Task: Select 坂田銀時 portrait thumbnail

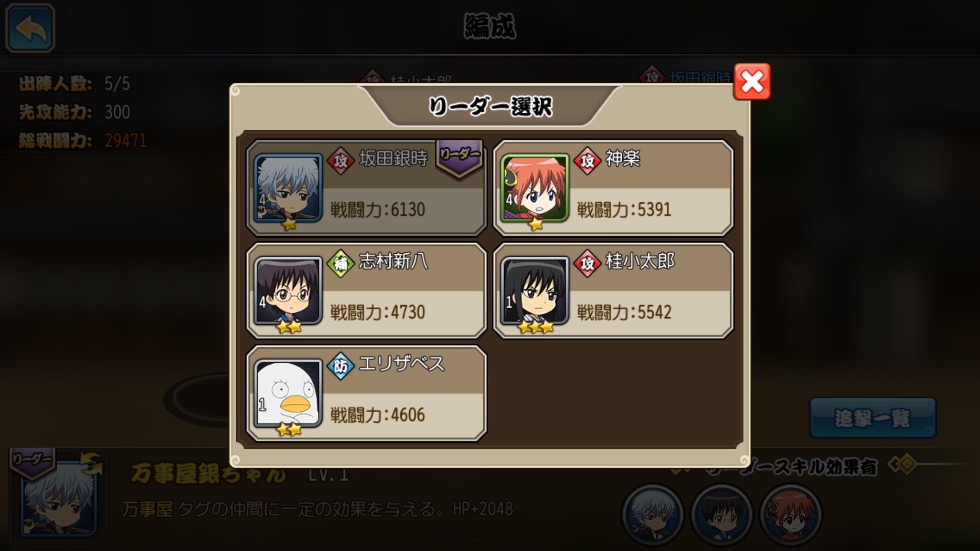Action: (x=288, y=188)
